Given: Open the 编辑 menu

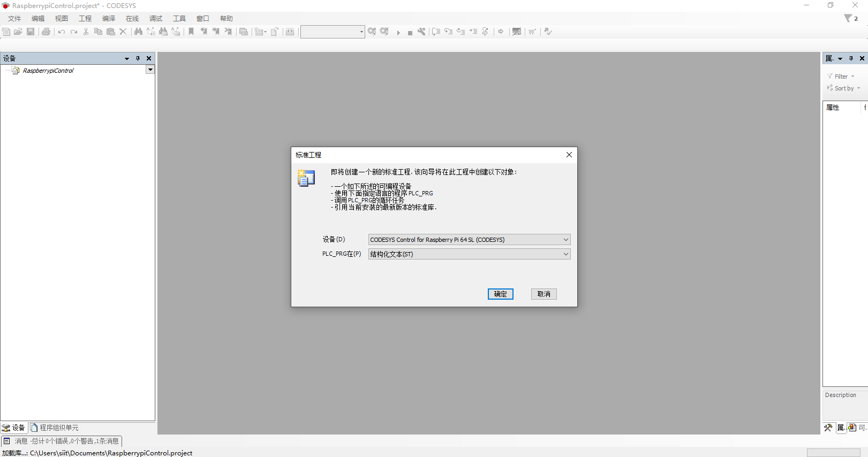Looking at the screenshot, I should click(38, 18).
